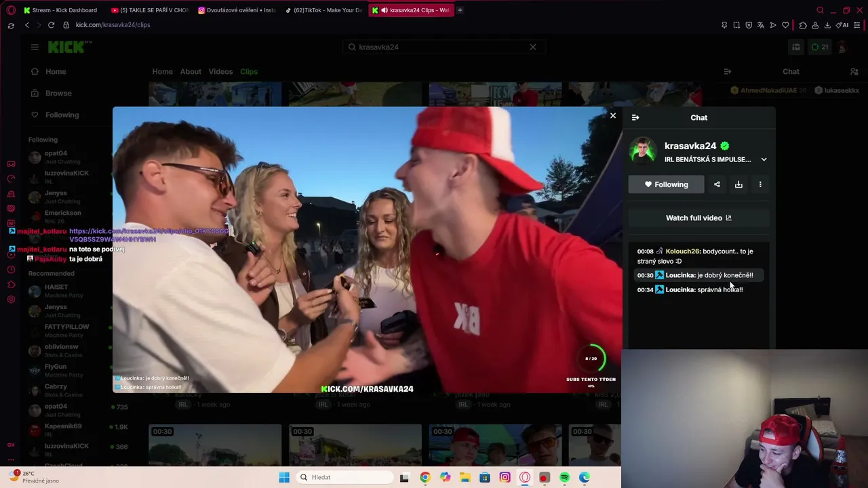
Task: Open File Explorer from taskbar
Action: (465, 477)
